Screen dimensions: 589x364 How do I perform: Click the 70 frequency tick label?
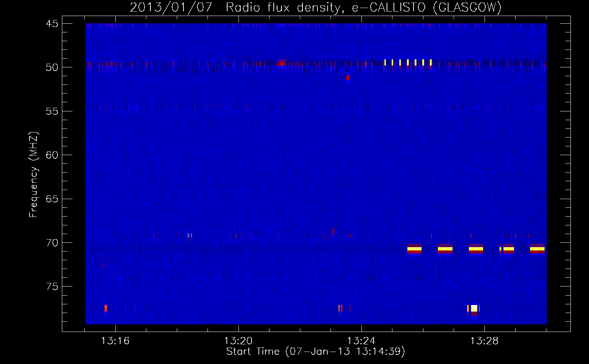(x=52, y=243)
